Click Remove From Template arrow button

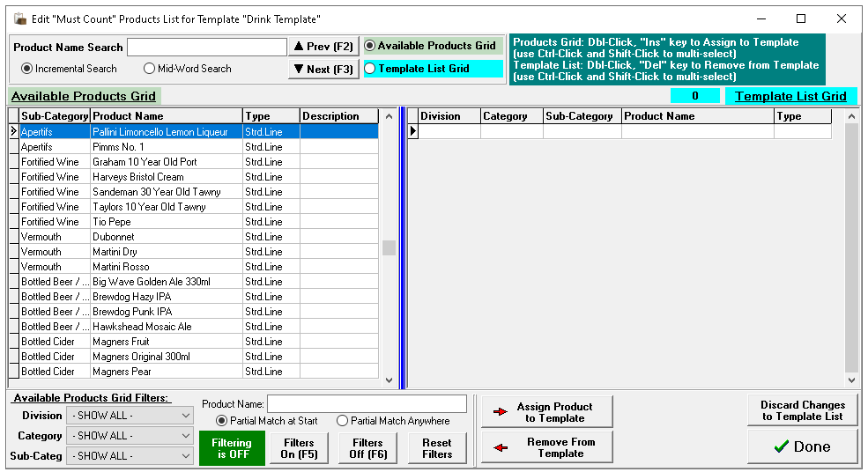click(x=546, y=447)
